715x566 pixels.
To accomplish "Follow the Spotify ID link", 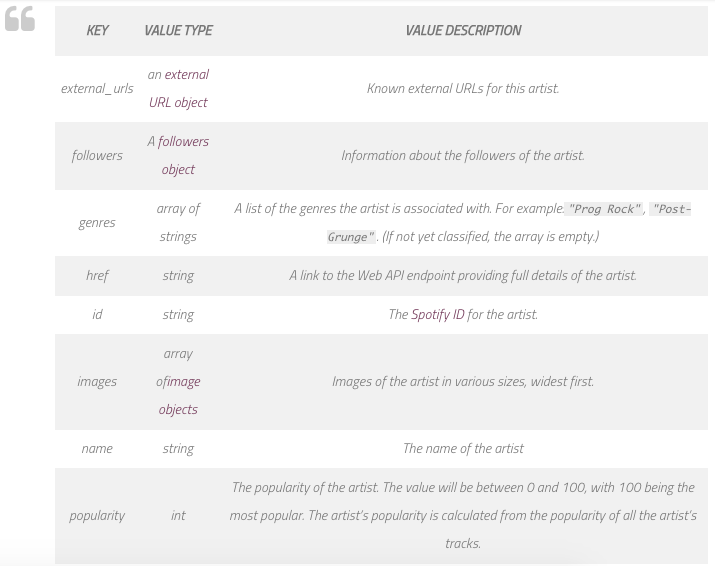I will (438, 314).
